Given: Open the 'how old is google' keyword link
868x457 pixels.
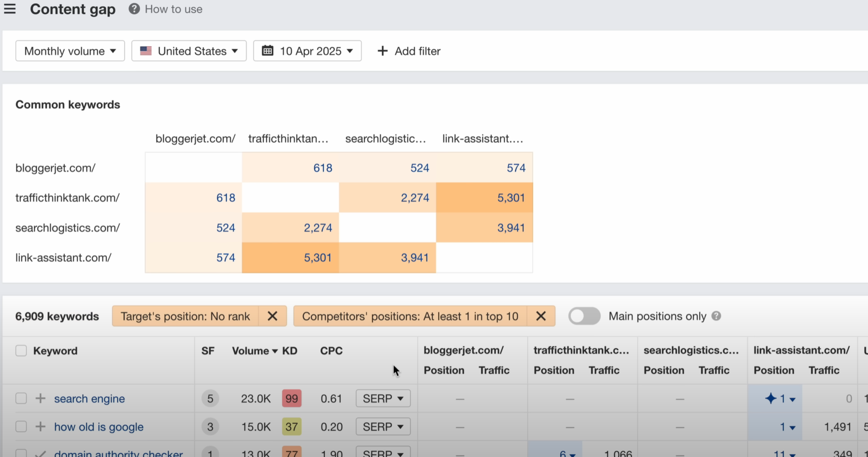Looking at the screenshot, I should coord(99,427).
